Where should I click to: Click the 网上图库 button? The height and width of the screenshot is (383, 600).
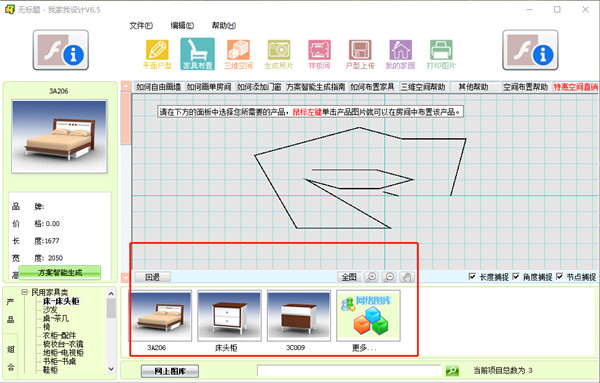(x=170, y=371)
